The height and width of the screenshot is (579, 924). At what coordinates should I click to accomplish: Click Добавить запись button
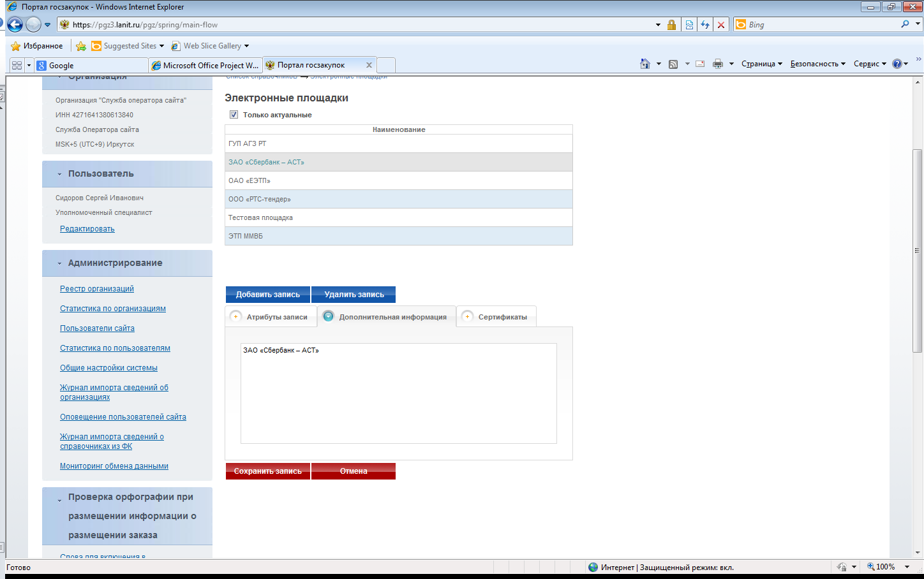coord(268,295)
